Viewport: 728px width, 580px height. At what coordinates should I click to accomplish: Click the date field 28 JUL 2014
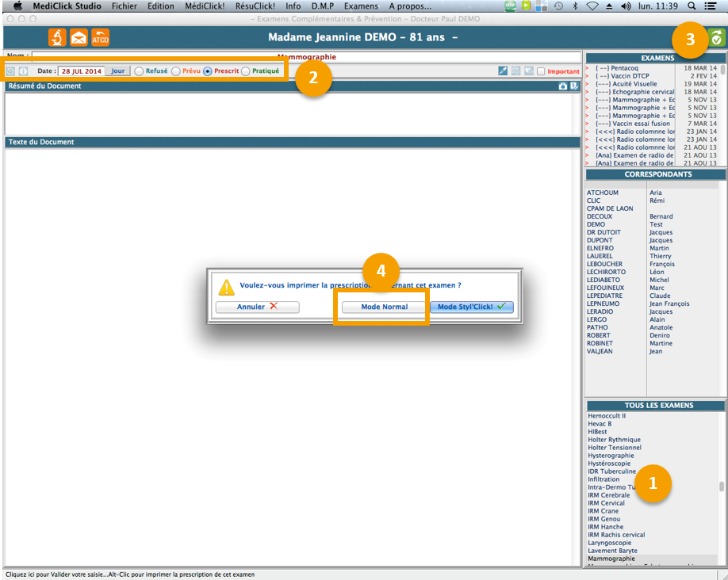[82, 71]
